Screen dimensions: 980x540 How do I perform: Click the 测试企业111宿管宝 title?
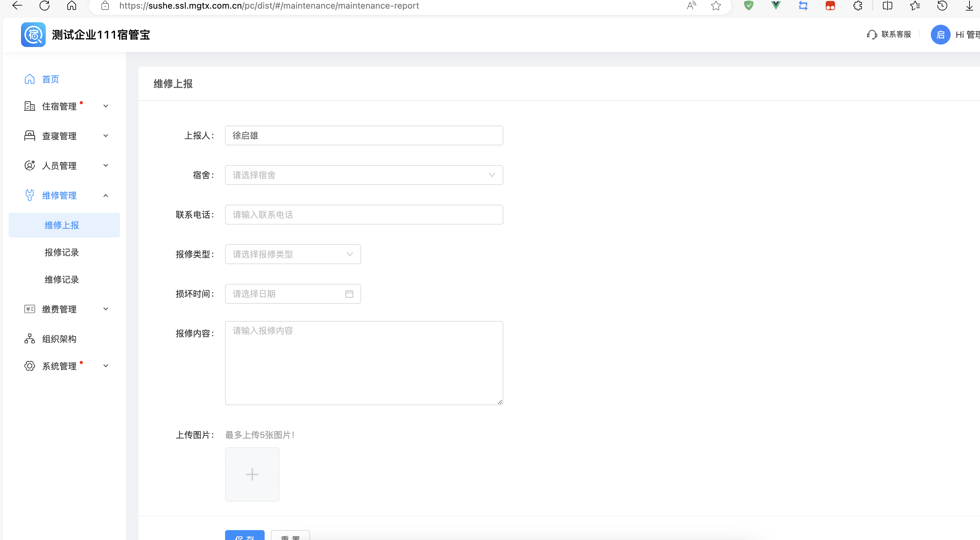click(101, 35)
